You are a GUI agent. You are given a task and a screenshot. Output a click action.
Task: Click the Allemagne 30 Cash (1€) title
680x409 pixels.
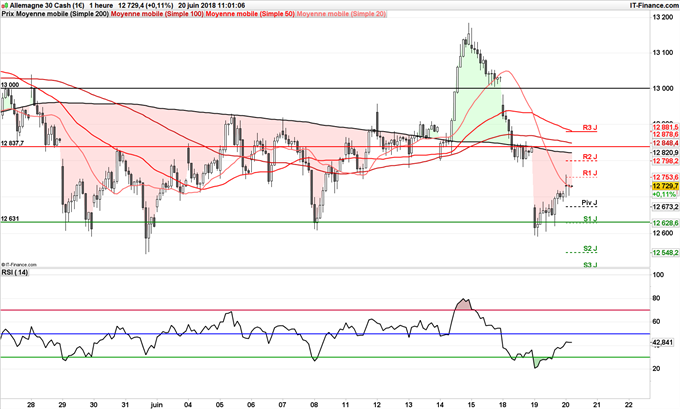(x=47, y=6)
